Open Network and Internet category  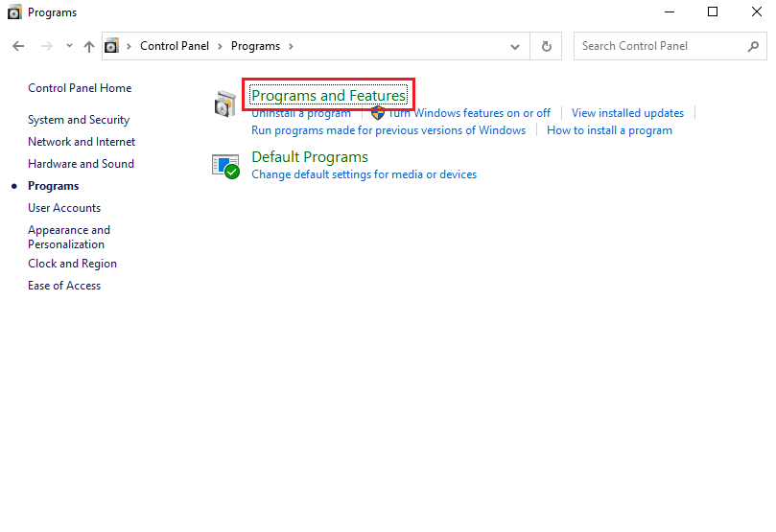click(x=82, y=142)
